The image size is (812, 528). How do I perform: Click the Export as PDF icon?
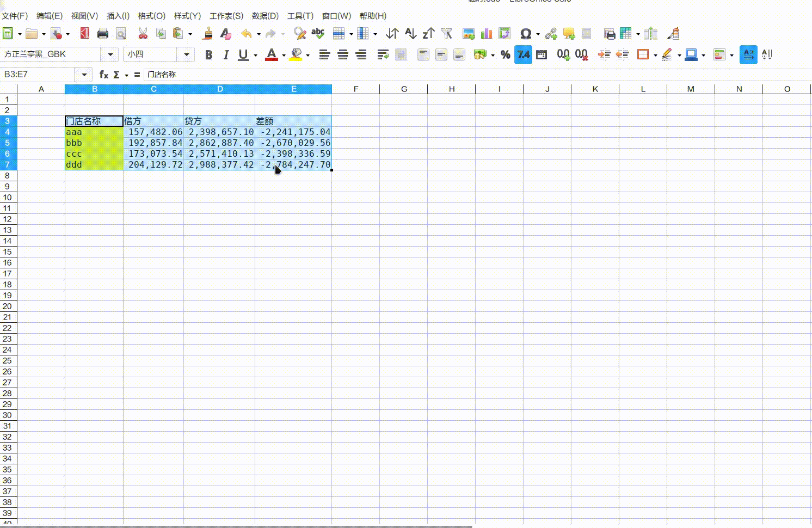(84, 34)
